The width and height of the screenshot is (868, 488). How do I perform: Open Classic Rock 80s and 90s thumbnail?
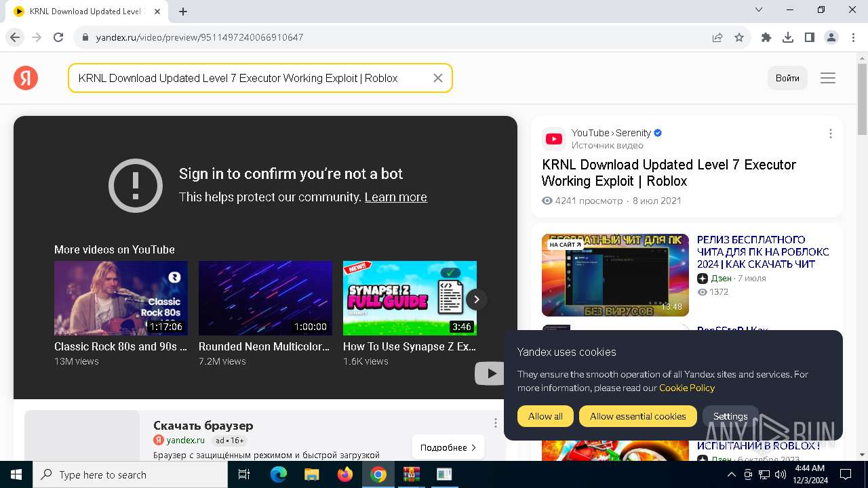coord(121,298)
